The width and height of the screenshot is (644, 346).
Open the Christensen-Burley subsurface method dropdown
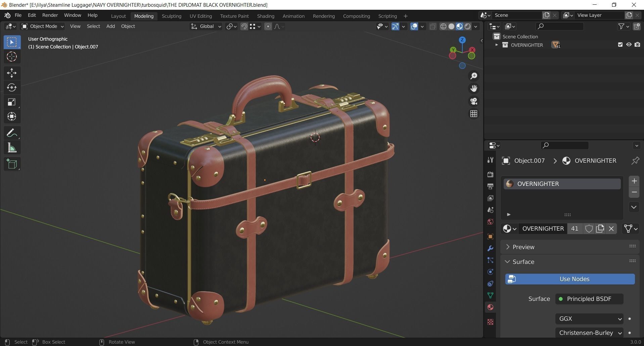click(x=589, y=333)
